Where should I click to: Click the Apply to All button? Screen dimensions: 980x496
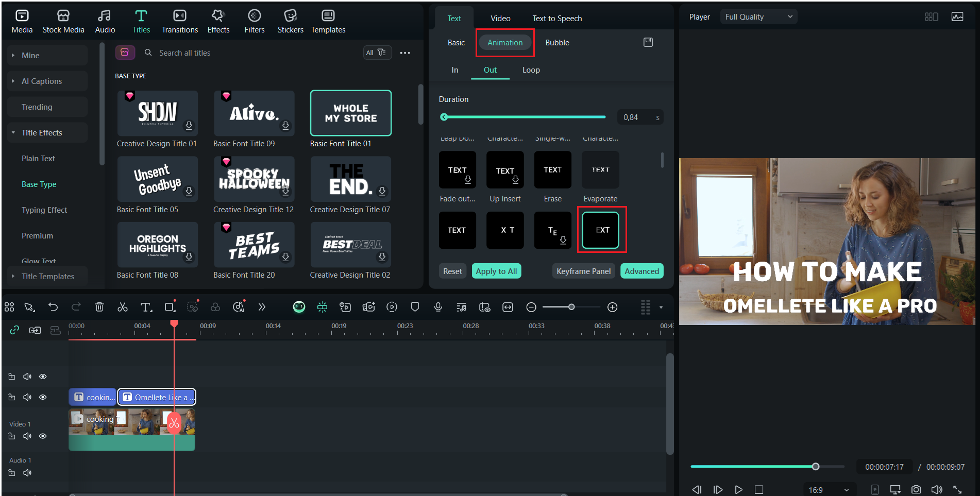496,270
